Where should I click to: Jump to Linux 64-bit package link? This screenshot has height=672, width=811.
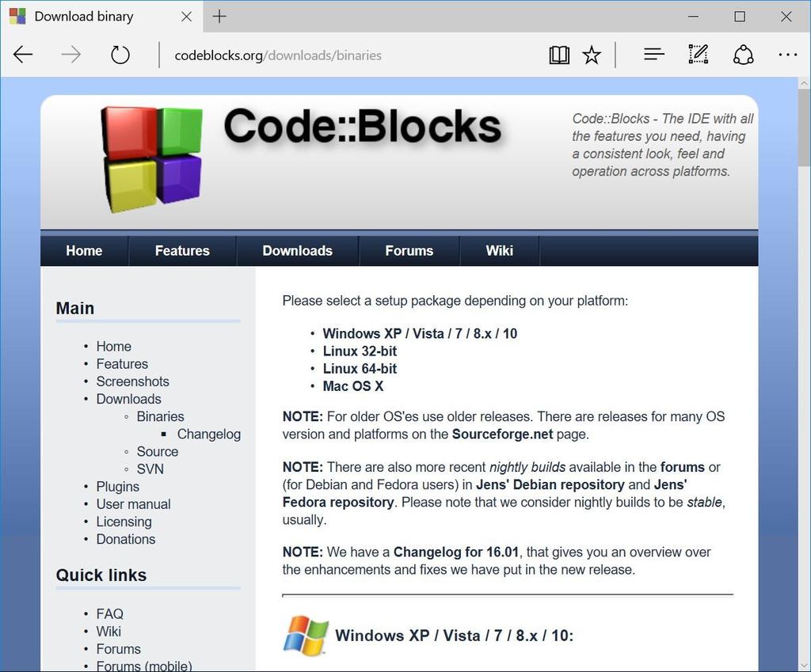coord(360,369)
